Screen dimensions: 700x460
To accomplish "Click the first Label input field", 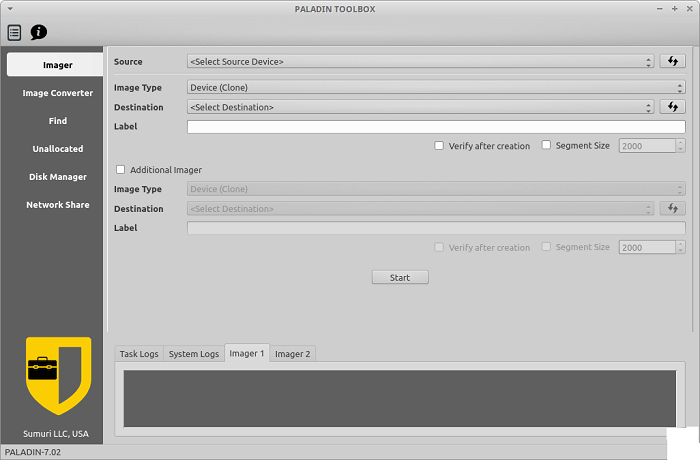I will [436, 127].
